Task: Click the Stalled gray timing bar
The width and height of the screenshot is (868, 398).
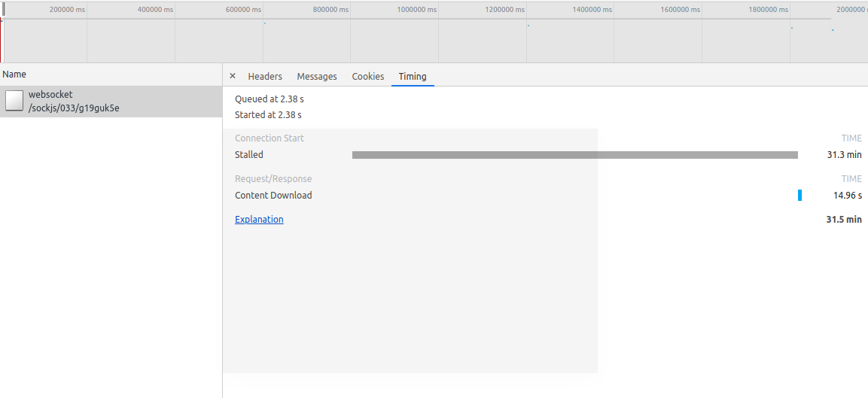Action: pyautogui.click(x=575, y=155)
